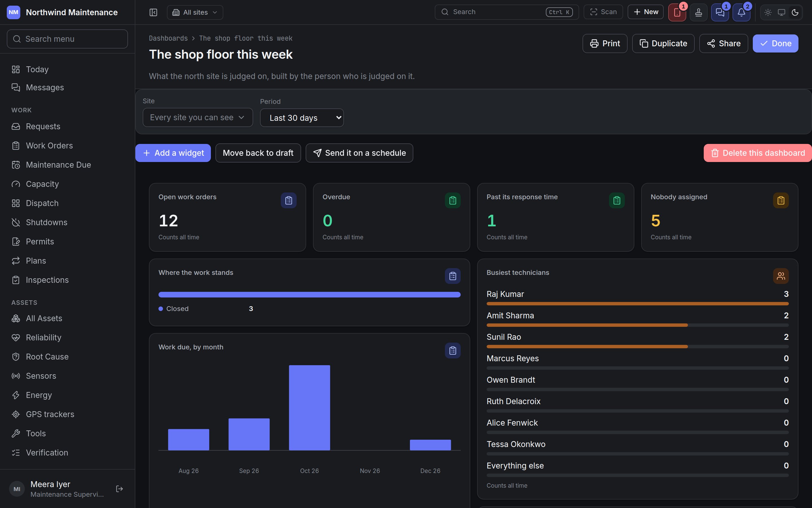Click the Scan button in top bar
Image resolution: width=812 pixels, height=508 pixels.
coord(603,12)
